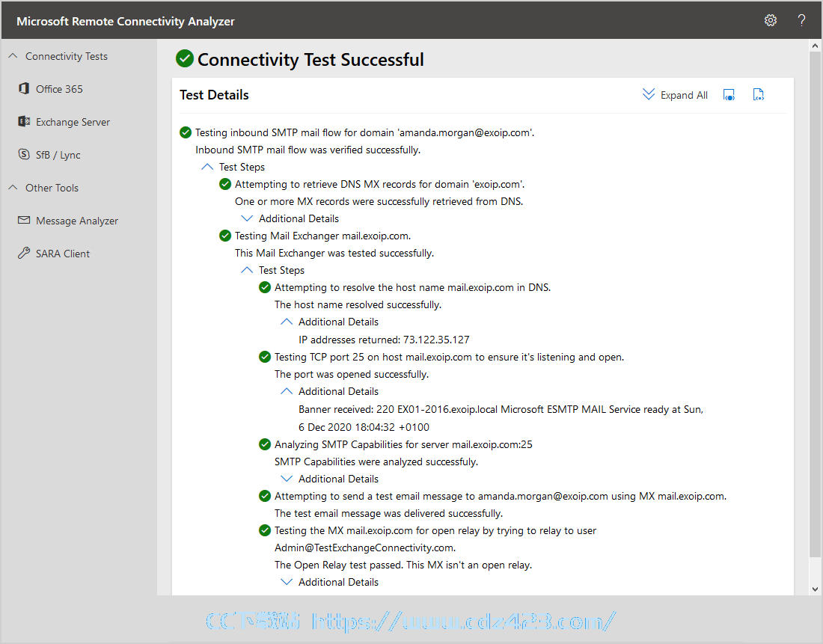
Task: Click green check for send test email step
Action: [x=265, y=496]
